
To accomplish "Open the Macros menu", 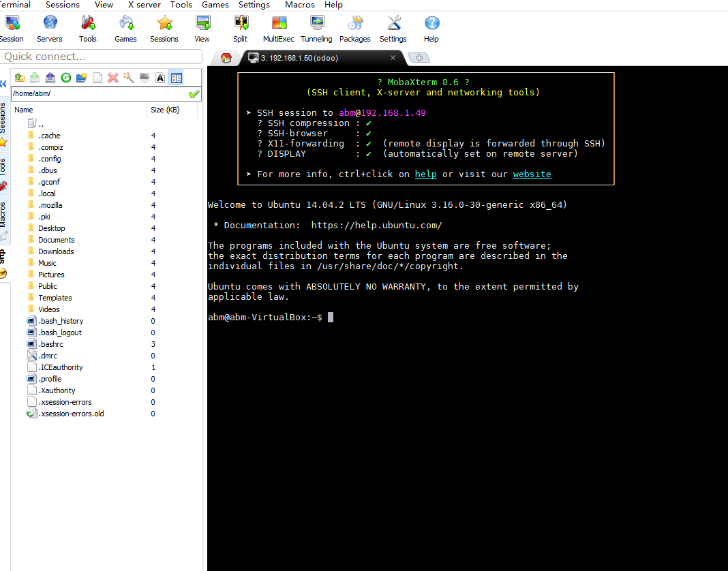I will coord(300,5).
